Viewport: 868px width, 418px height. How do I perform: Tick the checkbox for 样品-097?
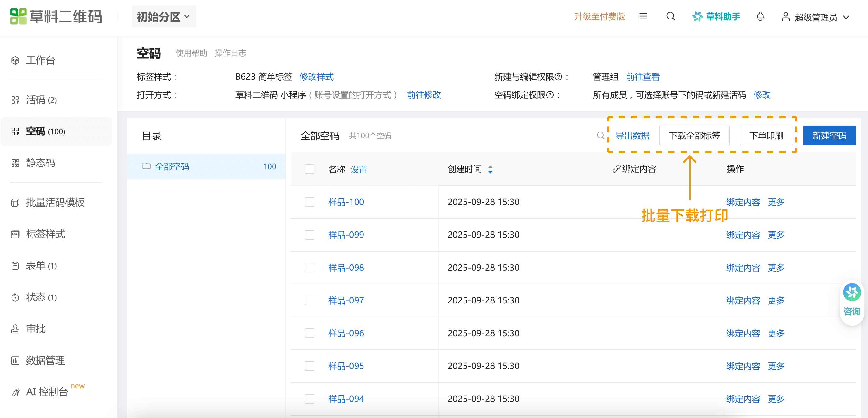[x=309, y=300]
